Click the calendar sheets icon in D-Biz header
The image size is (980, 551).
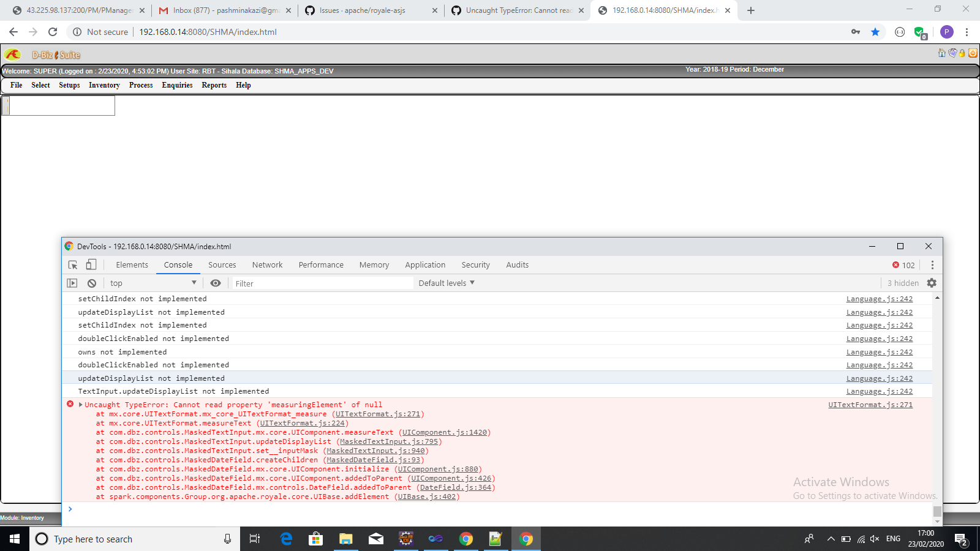coord(952,53)
